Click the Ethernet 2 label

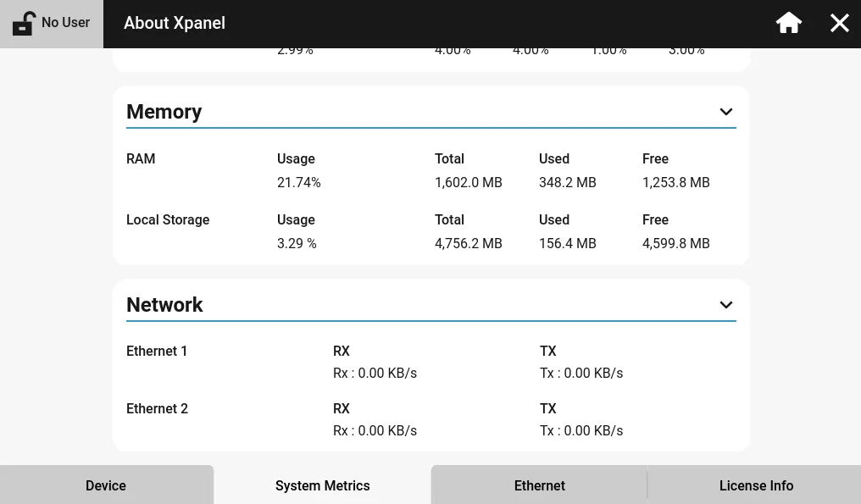click(x=157, y=408)
